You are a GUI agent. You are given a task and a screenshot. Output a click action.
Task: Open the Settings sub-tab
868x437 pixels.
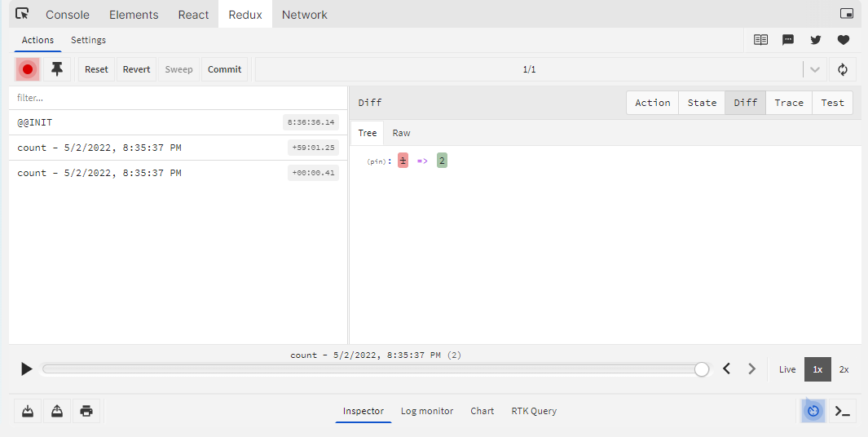point(88,40)
